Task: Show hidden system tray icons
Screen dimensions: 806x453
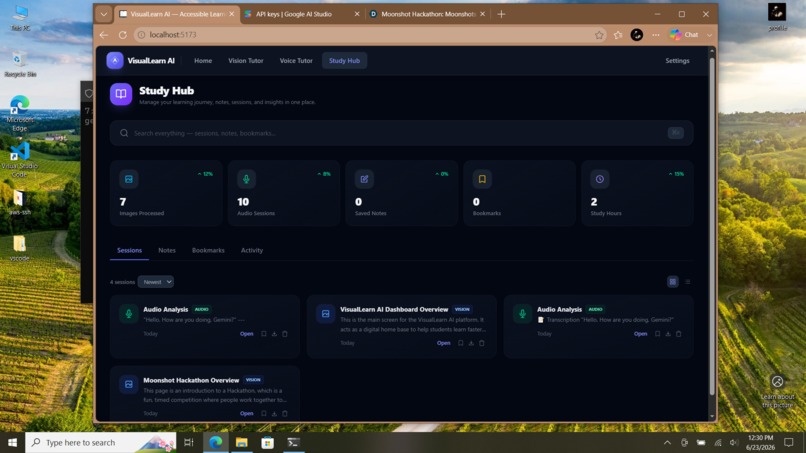Action: tap(667, 442)
